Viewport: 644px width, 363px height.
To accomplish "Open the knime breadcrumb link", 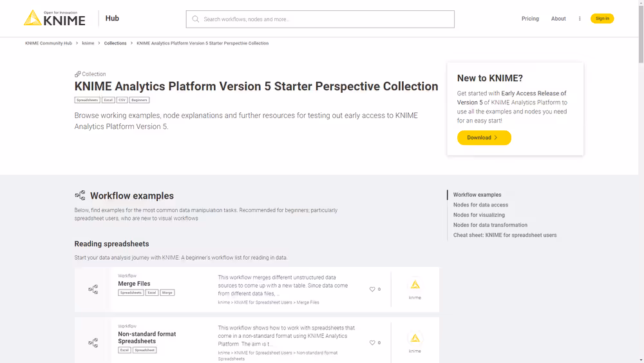I will [x=88, y=43].
